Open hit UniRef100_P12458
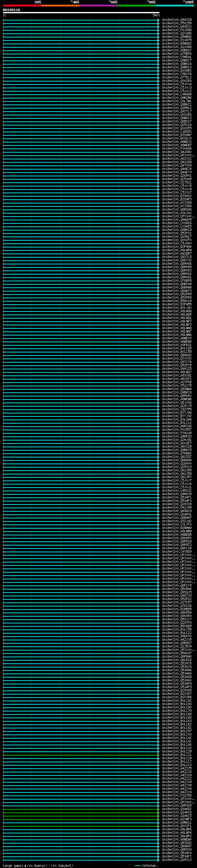 point(177,30)
